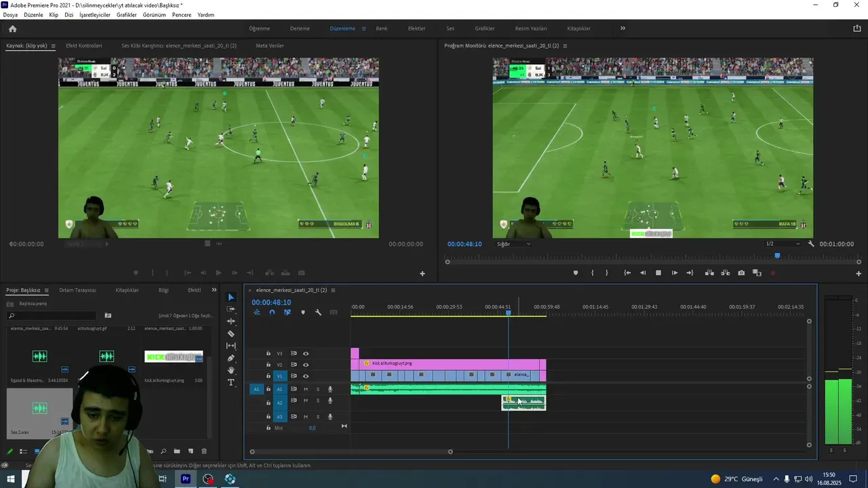Open Düzenleme workspace menu icon
This screenshot has height=488, width=868.
[363, 28]
